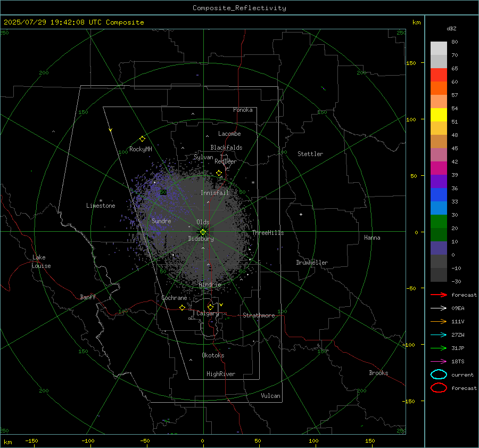Click the Airdrie city label
Image resolution: width=479 pixels, height=448 pixels.
click(x=210, y=284)
